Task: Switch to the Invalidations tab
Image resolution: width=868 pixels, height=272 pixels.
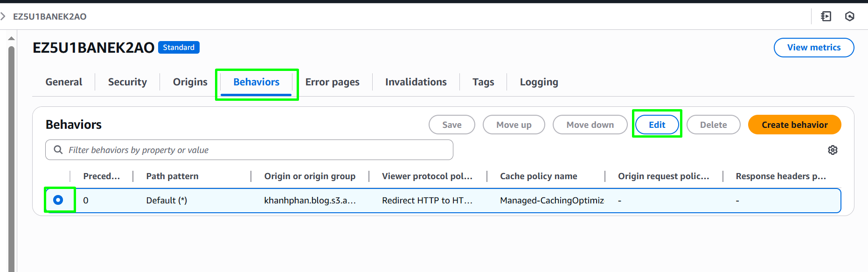Action: (x=416, y=82)
